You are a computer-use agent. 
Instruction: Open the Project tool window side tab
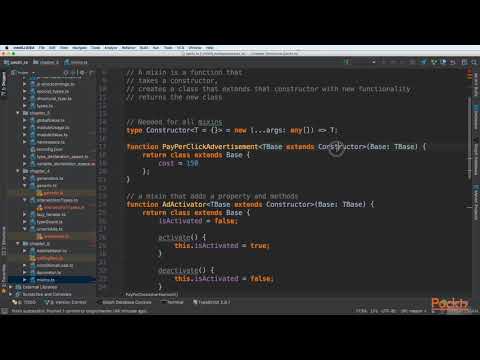4,84
